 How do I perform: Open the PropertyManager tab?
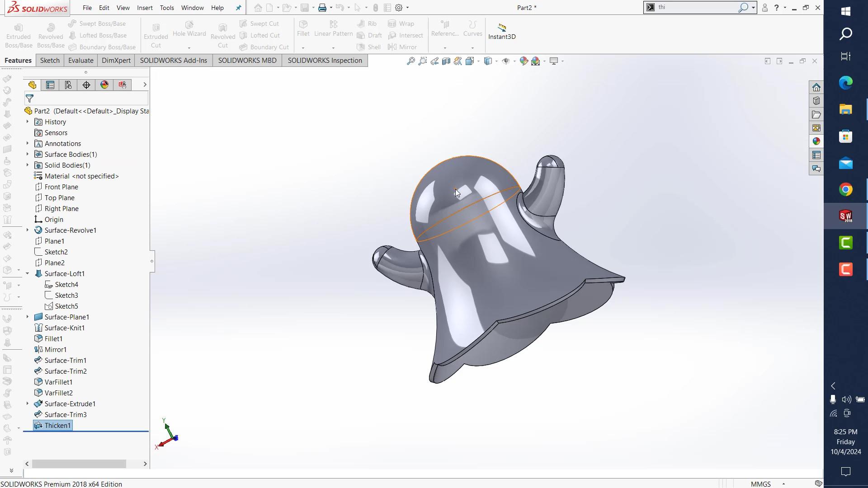pyautogui.click(x=50, y=85)
